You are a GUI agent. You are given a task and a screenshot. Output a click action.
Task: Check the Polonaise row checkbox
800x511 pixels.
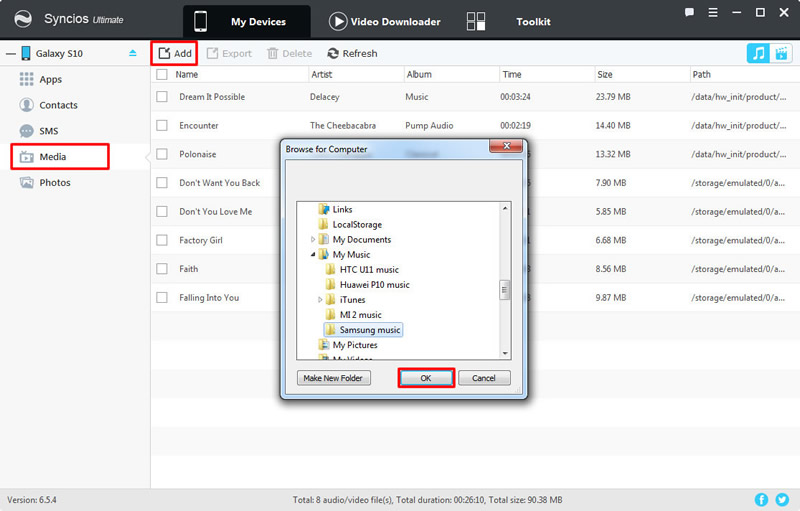pos(162,154)
